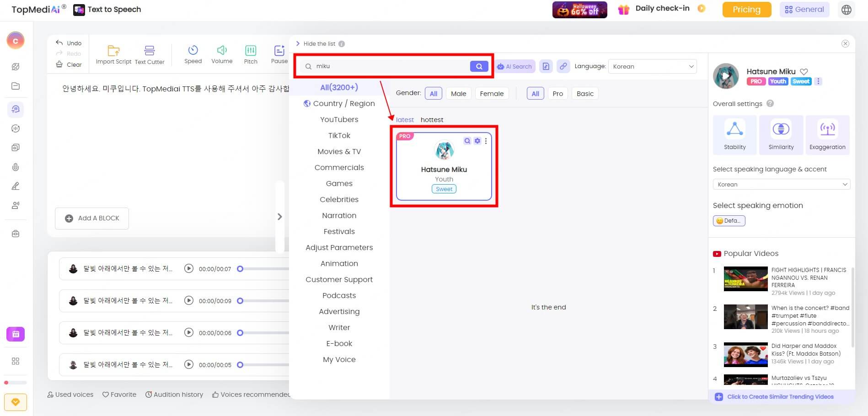Open the General menu

tap(804, 10)
